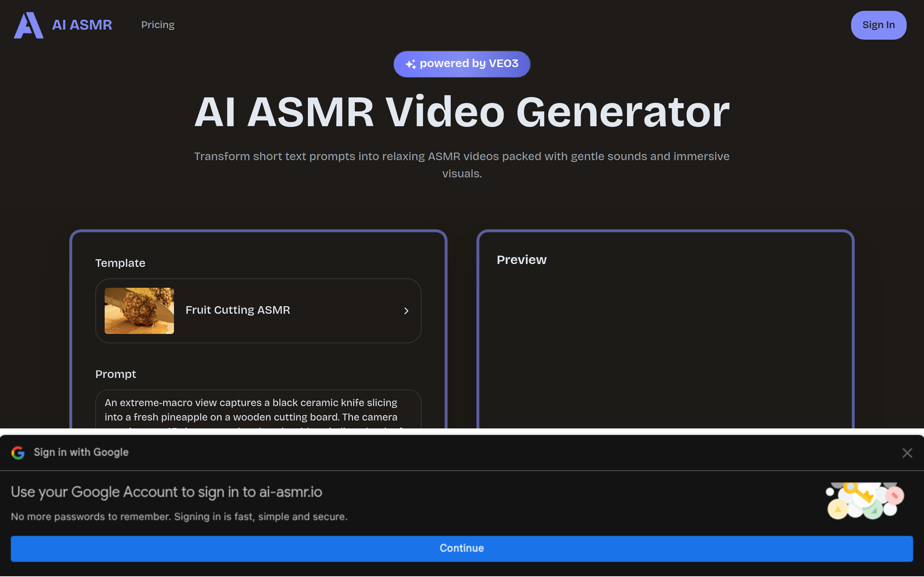Click the AI ASMR logo icon
Screen dimensions: 924x577
click(x=28, y=25)
